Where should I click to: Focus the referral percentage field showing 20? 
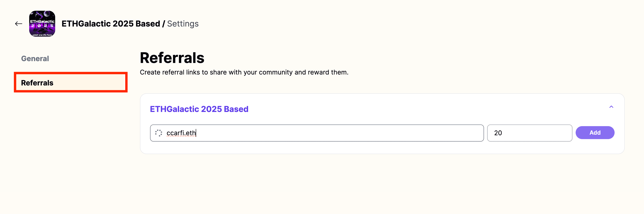(x=530, y=133)
